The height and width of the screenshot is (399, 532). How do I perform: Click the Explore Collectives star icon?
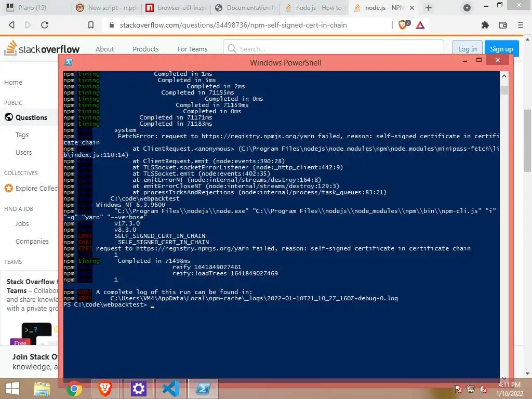pyautogui.click(x=9, y=188)
